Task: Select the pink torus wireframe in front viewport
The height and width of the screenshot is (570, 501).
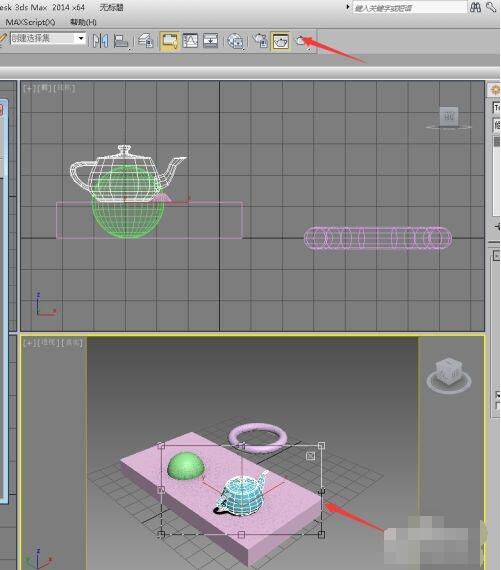Action: click(378, 238)
